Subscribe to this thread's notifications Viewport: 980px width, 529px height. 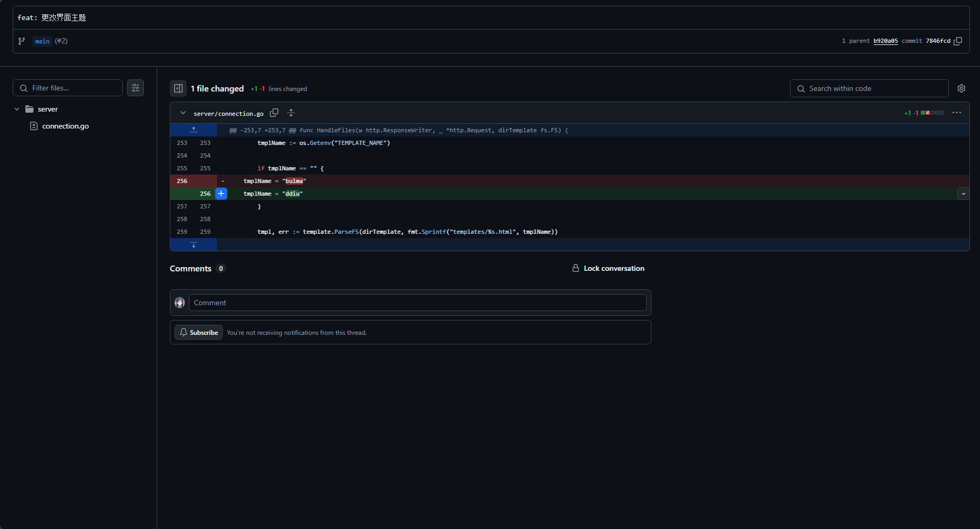click(198, 332)
